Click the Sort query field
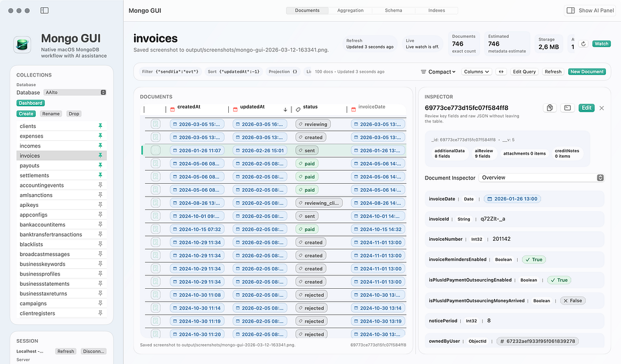 234,72
